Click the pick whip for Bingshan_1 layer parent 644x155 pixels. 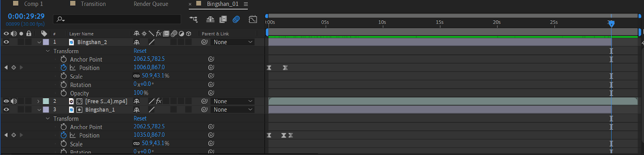click(204, 109)
